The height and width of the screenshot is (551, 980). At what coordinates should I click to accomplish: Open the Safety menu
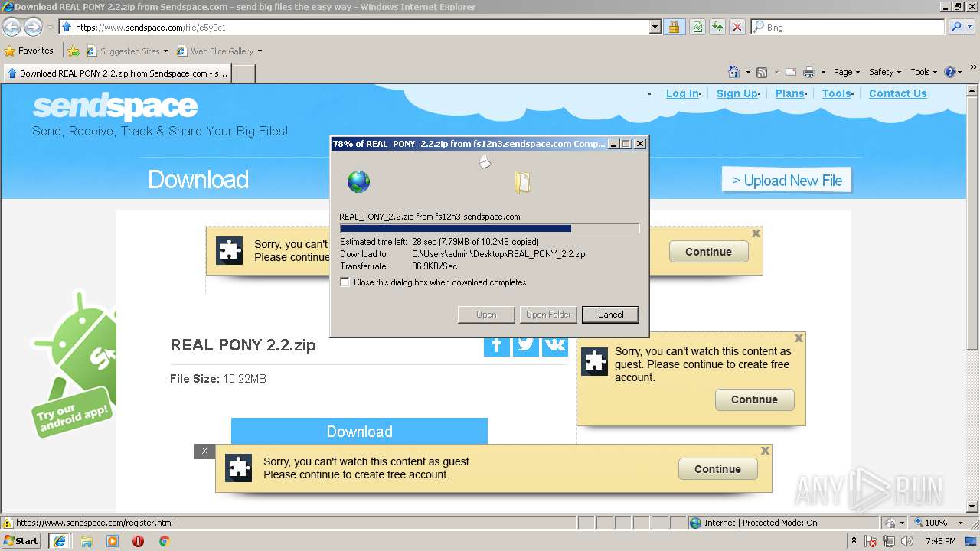885,72
